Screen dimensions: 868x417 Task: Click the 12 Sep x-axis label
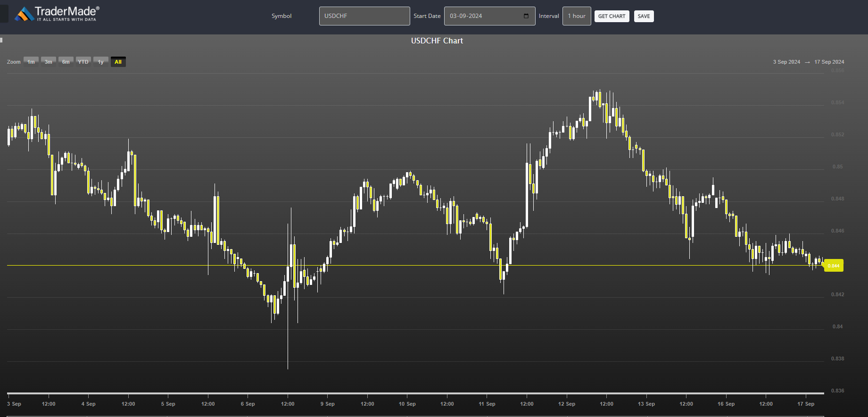[x=567, y=404]
